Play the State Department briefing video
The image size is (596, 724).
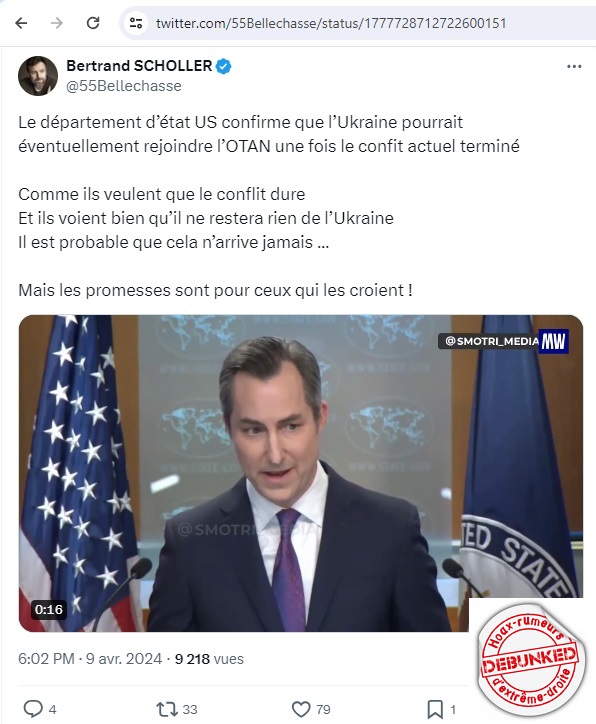click(x=301, y=473)
